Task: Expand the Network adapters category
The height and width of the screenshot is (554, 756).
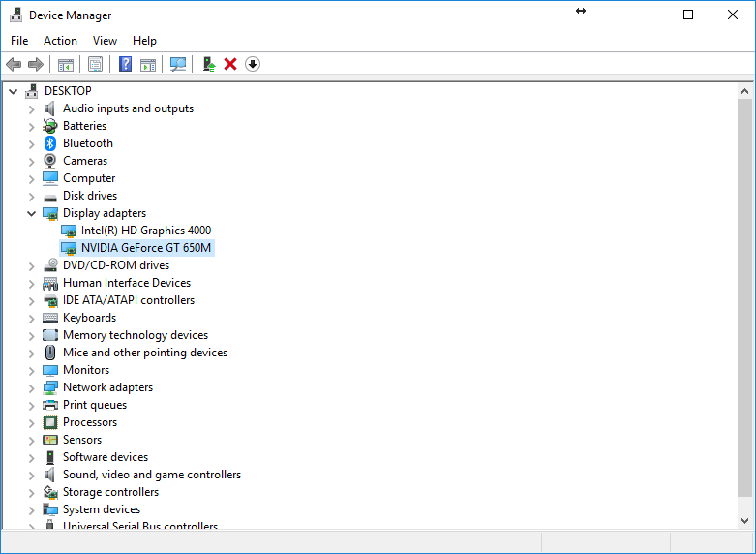Action: coord(31,387)
